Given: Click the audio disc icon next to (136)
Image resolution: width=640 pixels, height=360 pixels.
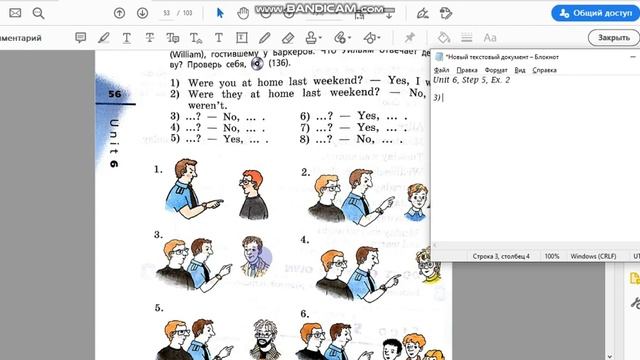Looking at the screenshot, I should pyautogui.click(x=257, y=64).
